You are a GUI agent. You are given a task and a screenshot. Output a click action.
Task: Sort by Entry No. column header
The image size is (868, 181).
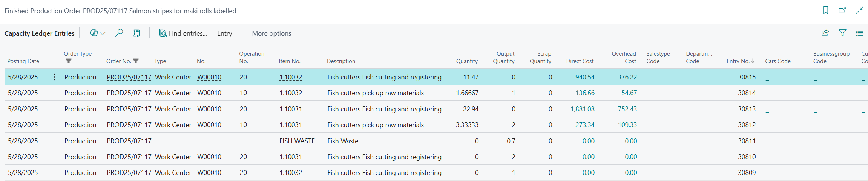click(x=740, y=61)
